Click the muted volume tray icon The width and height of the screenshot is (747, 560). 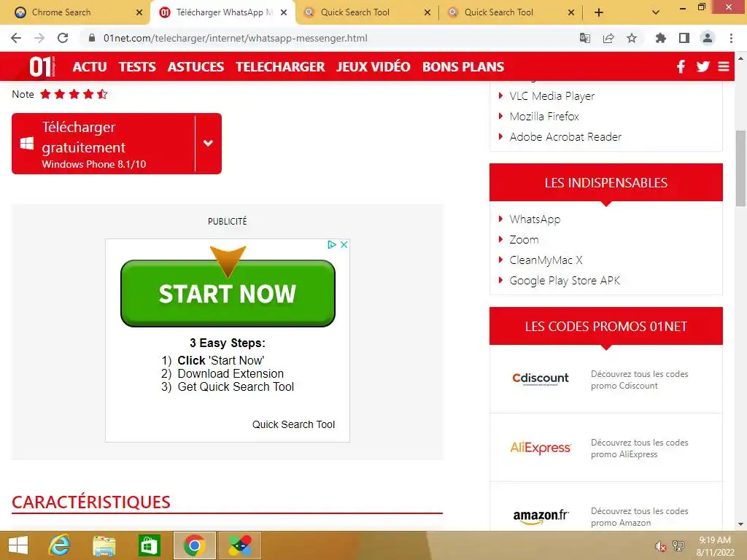pyautogui.click(x=660, y=546)
